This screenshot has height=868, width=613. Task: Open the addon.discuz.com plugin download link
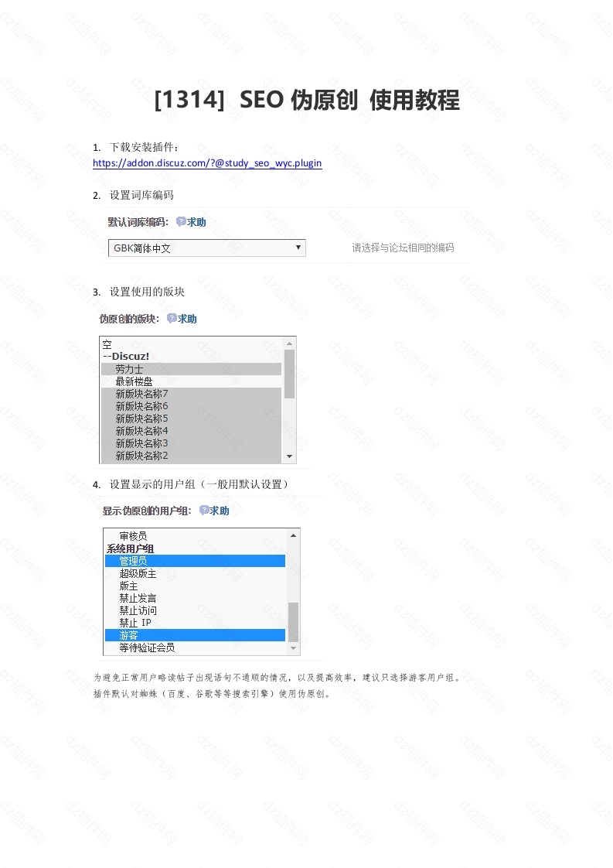pyautogui.click(x=207, y=163)
